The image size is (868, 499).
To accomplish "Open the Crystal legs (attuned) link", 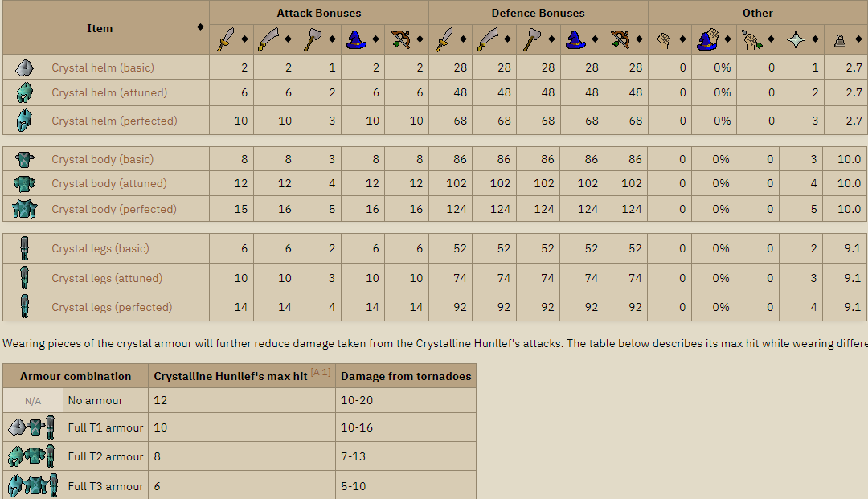I will pyautogui.click(x=107, y=278).
